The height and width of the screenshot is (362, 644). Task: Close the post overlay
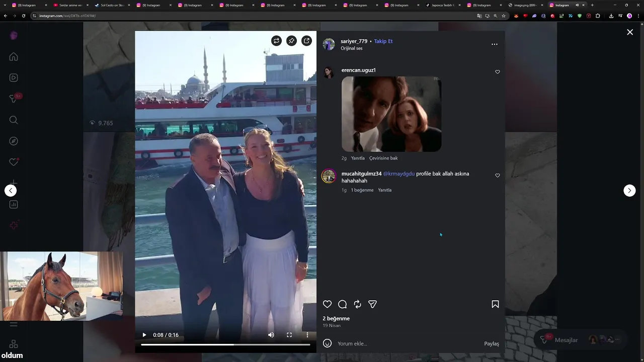(x=630, y=32)
